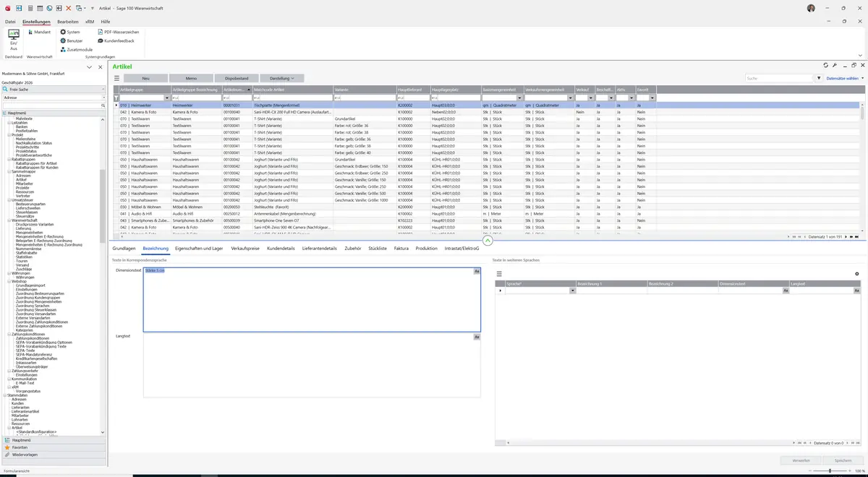Open Zusatzmodule in ribbon
868x477 pixels.
[x=76, y=49]
